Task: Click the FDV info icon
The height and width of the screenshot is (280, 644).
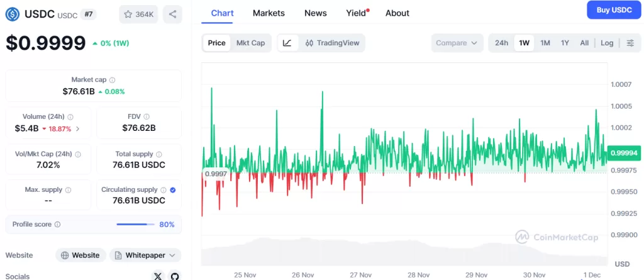Action: point(147,116)
